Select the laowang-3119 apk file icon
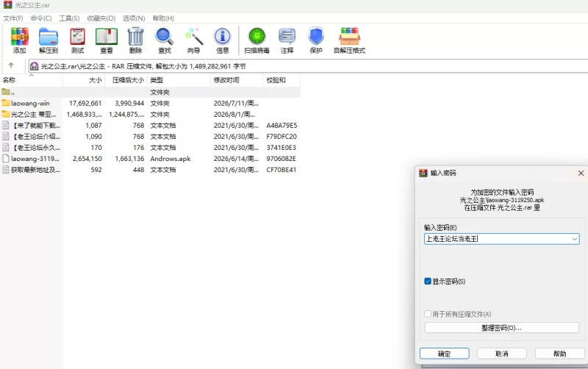Screen dimensions: 588x369 (6, 158)
